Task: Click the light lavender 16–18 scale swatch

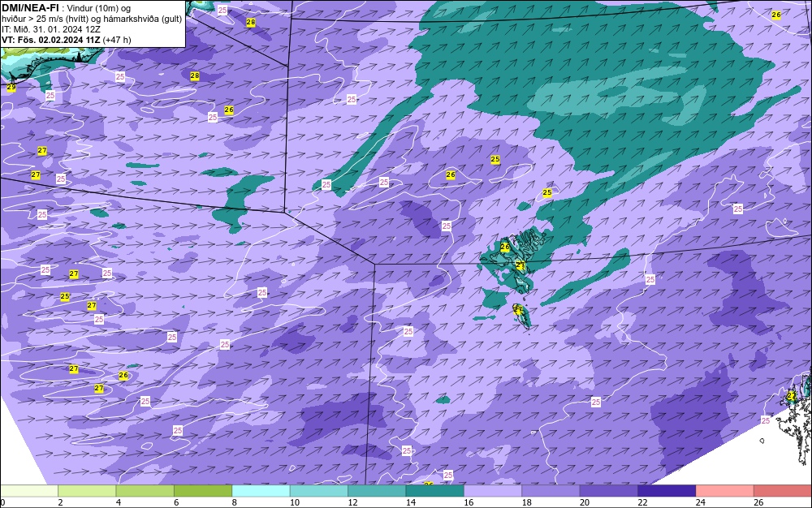Action: coord(493,491)
